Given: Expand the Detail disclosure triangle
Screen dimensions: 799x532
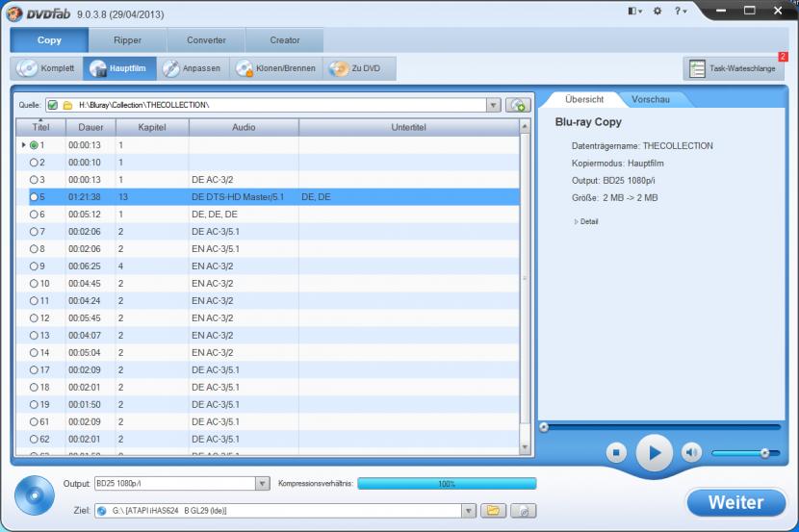Looking at the screenshot, I should (576, 221).
